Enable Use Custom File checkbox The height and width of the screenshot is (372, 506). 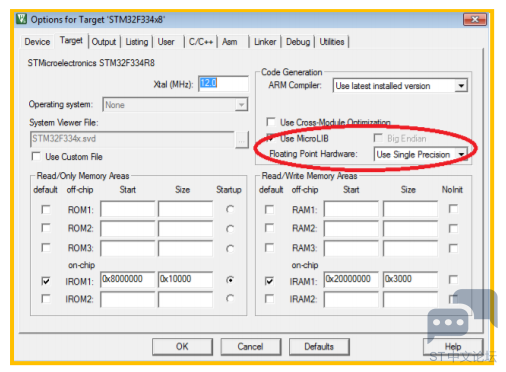click(x=36, y=156)
